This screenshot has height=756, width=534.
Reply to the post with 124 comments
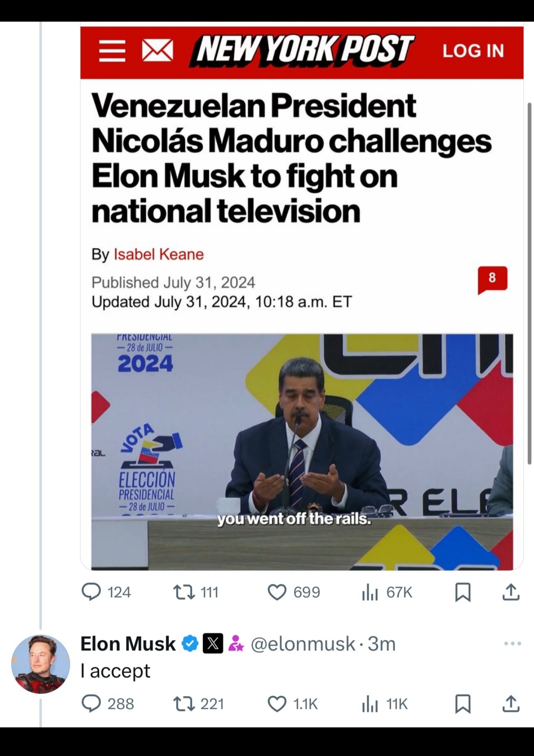[x=91, y=592]
